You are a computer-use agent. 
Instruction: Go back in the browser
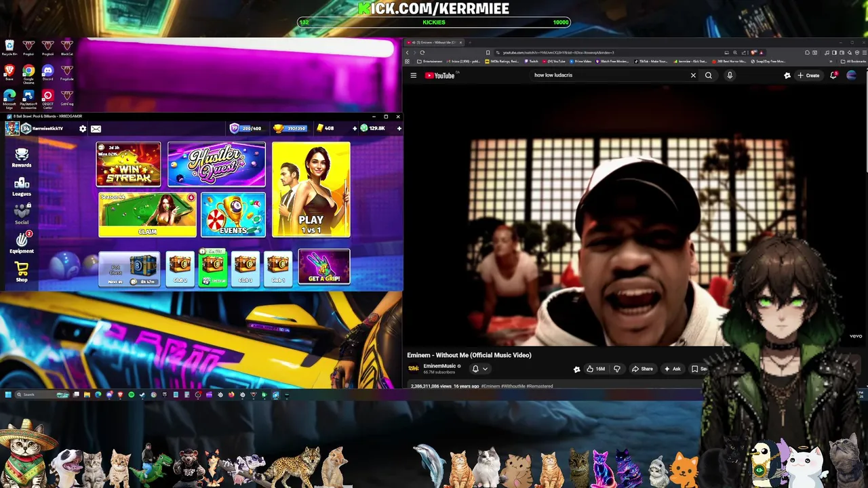pos(408,52)
